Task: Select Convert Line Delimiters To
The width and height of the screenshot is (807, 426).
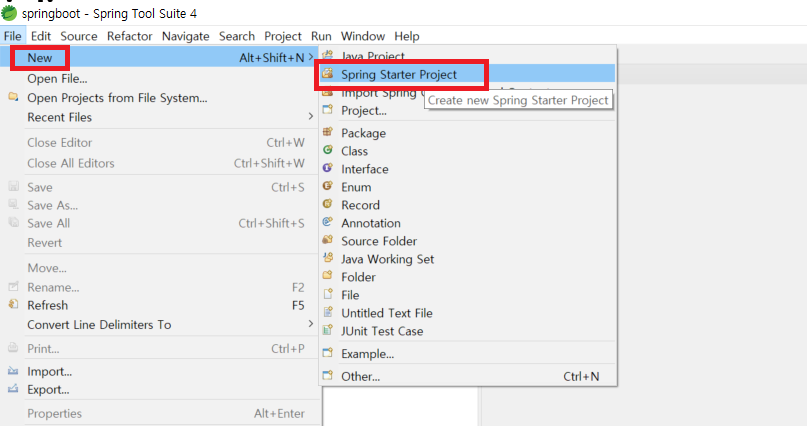Action: coord(160,325)
